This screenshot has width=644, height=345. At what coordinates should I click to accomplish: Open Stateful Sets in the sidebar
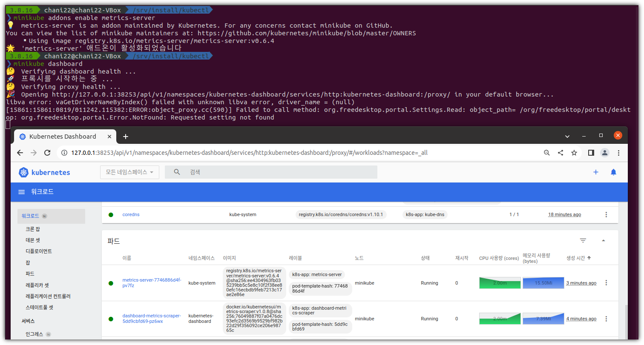pyautogui.click(x=39, y=307)
